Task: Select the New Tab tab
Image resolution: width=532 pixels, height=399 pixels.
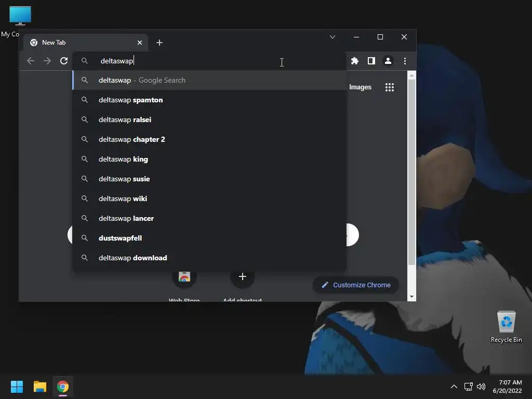Action: [86, 43]
